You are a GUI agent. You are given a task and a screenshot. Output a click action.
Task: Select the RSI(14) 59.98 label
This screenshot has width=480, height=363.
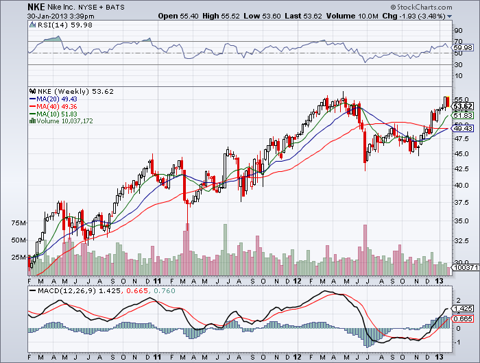(65, 25)
